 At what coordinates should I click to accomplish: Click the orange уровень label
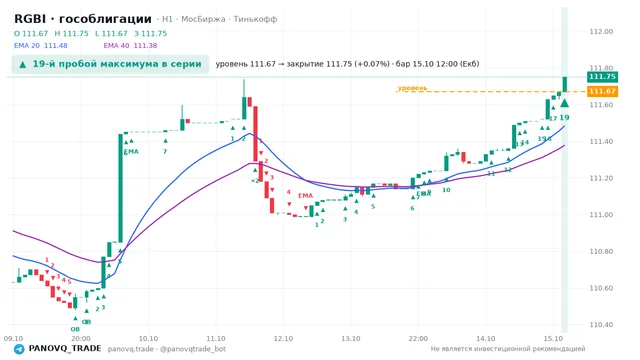click(412, 88)
